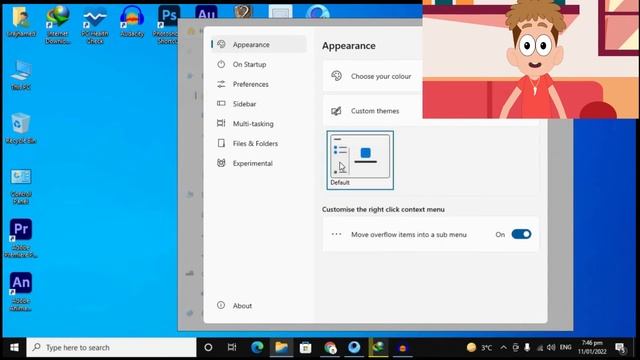Click the blue ring app taskbar icon

point(354,347)
